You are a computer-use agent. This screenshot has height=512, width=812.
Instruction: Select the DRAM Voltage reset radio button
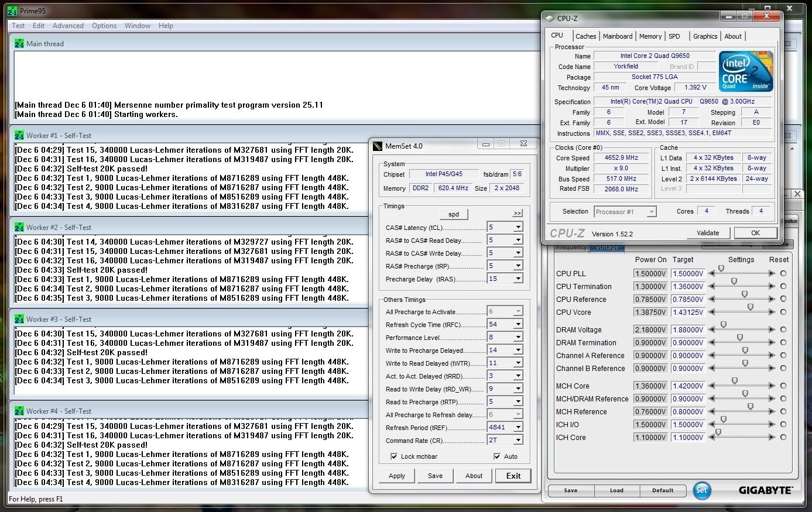point(783,329)
